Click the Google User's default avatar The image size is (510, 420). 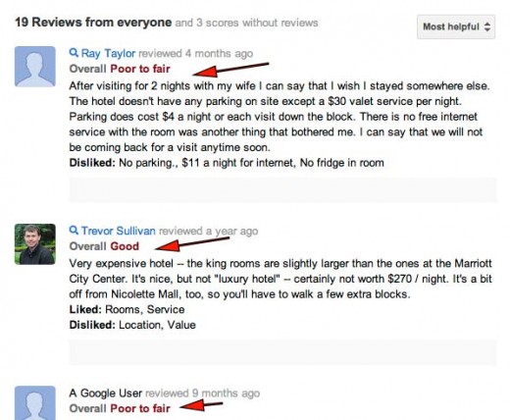[35, 402]
